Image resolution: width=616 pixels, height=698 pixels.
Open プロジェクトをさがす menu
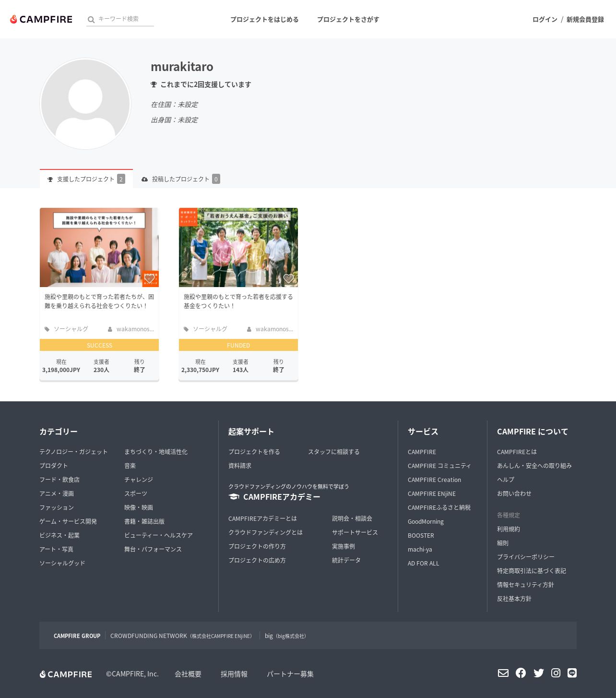[348, 19]
